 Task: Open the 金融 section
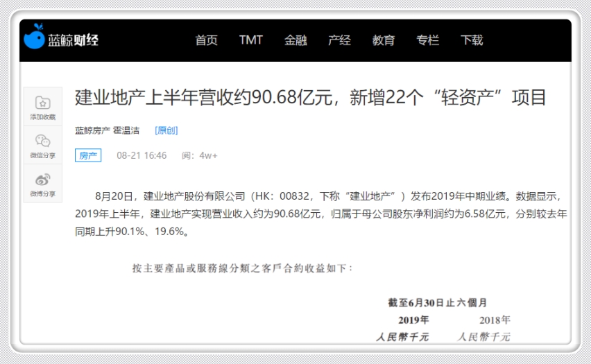295,40
